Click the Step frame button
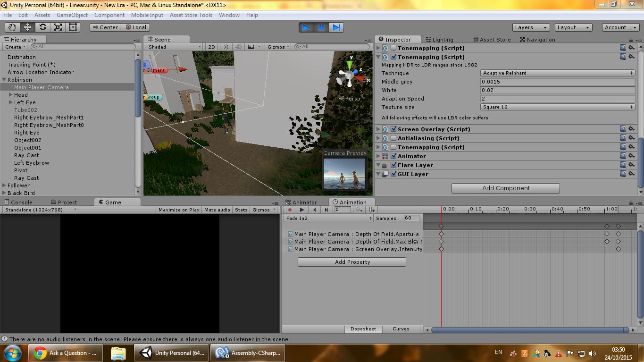644x362 pixels. [336, 27]
